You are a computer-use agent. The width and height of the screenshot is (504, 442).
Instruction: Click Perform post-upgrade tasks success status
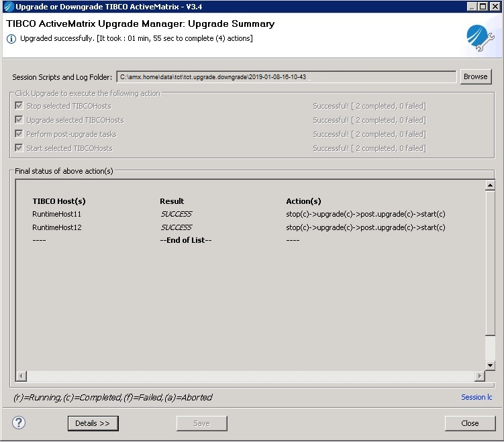[x=369, y=134]
